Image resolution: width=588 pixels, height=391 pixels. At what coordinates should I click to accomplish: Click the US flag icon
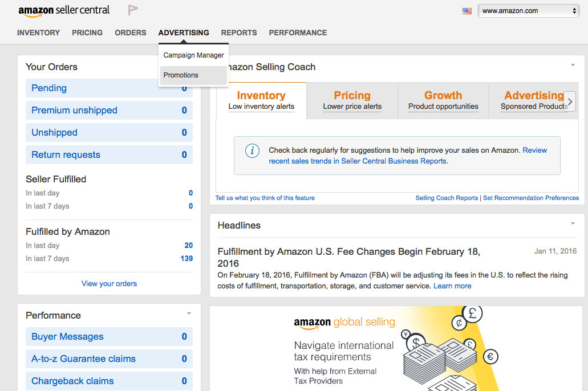[467, 11]
